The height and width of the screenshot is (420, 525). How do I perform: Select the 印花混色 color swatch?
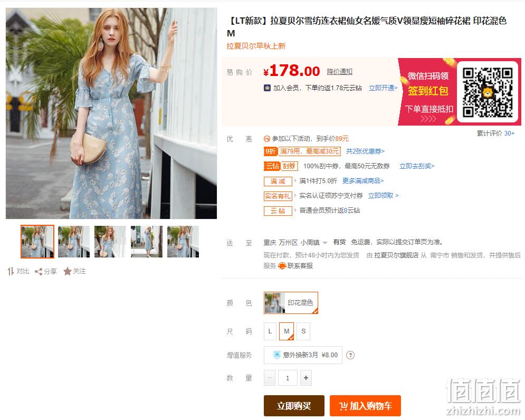coord(291,303)
